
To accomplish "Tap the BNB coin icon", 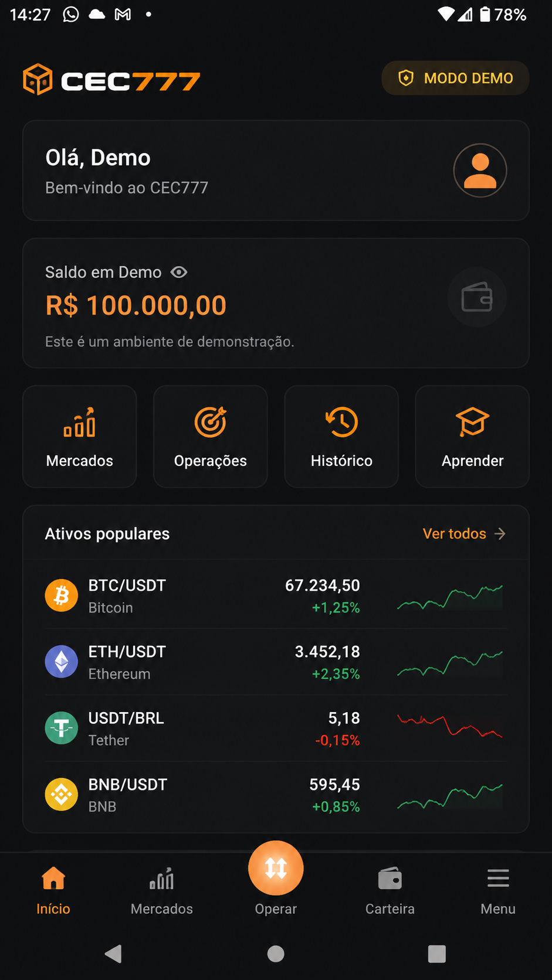I will click(x=62, y=794).
